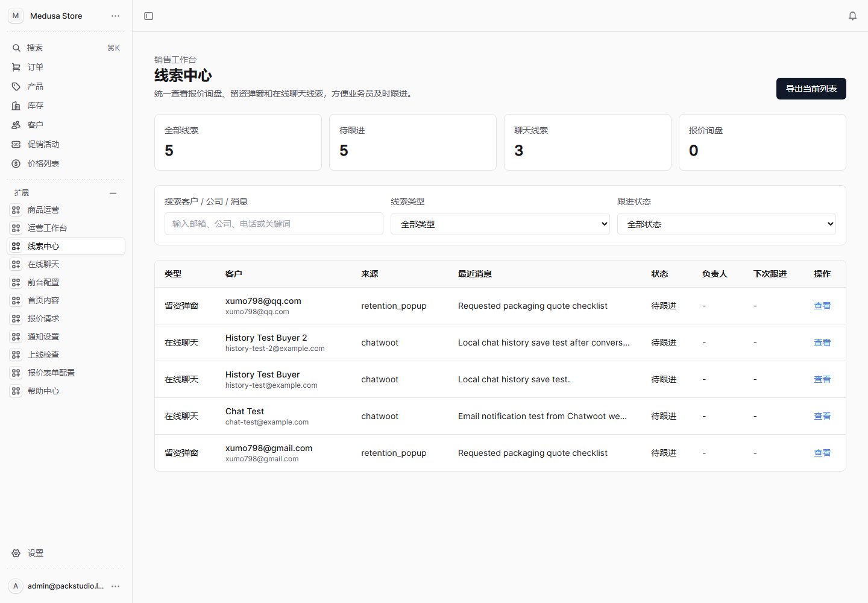The height and width of the screenshot is (603, 868).
Task: Click the 帮助中心 extension grid icon
Action: [x=16, y=391]
